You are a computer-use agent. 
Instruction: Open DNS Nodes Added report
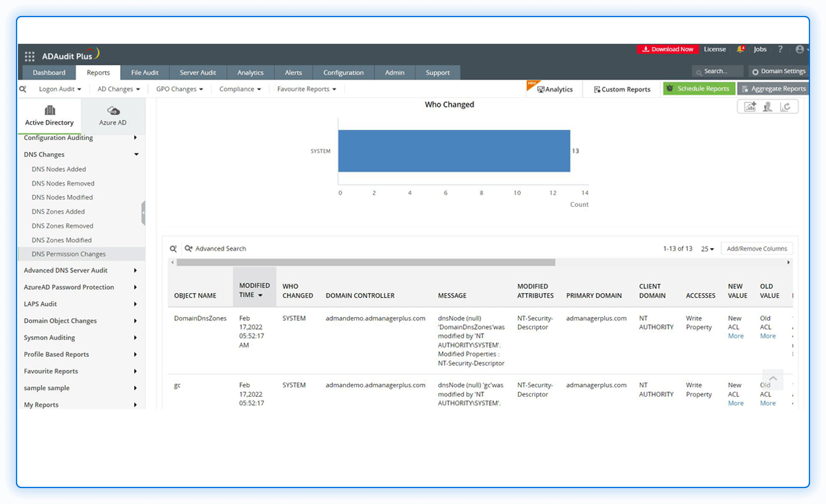59,169
